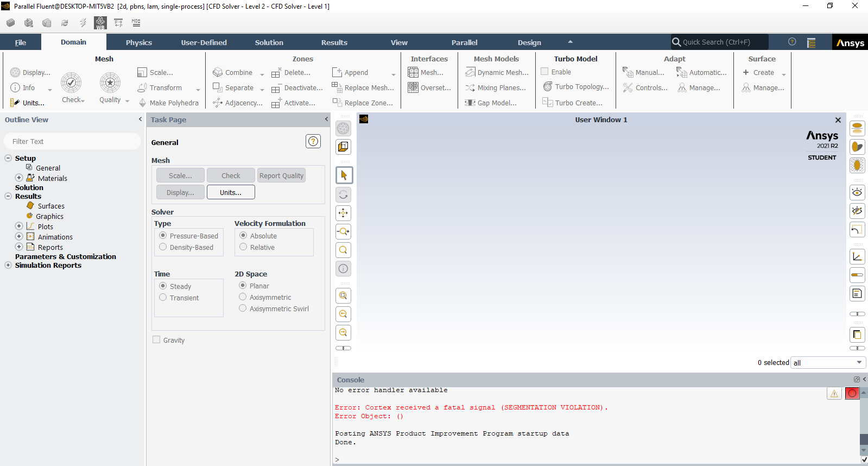Tick the Turbo Model Enable checkbox
Screen dimensions: 868x466
point(544,71)
